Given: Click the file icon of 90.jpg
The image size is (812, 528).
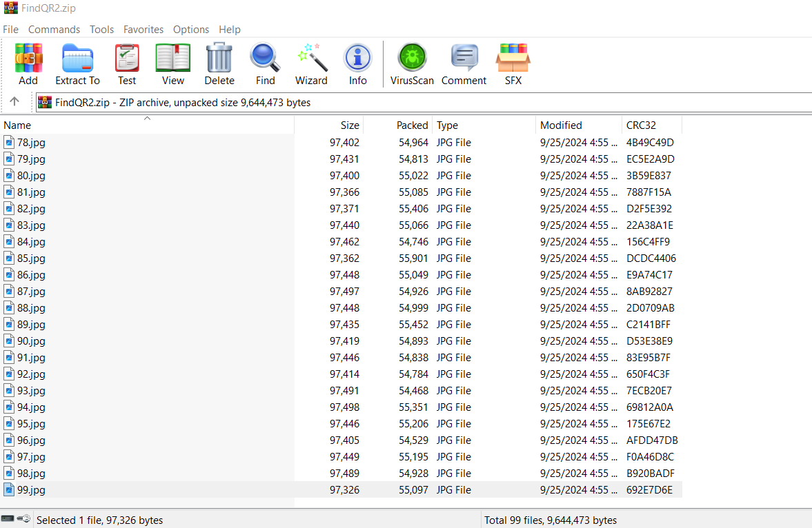Looking at the screenshot, I should [9, 341].
